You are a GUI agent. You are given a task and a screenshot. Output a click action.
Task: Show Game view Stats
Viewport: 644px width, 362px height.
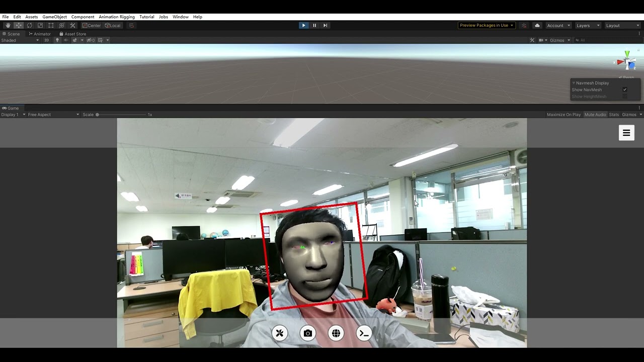(614, 115)
